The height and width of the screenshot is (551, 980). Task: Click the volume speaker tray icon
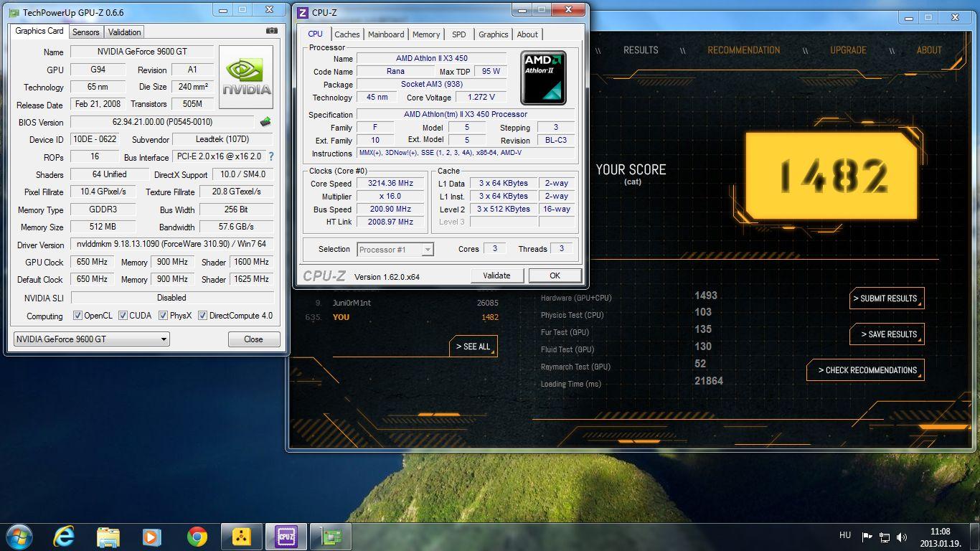point(902,537)
